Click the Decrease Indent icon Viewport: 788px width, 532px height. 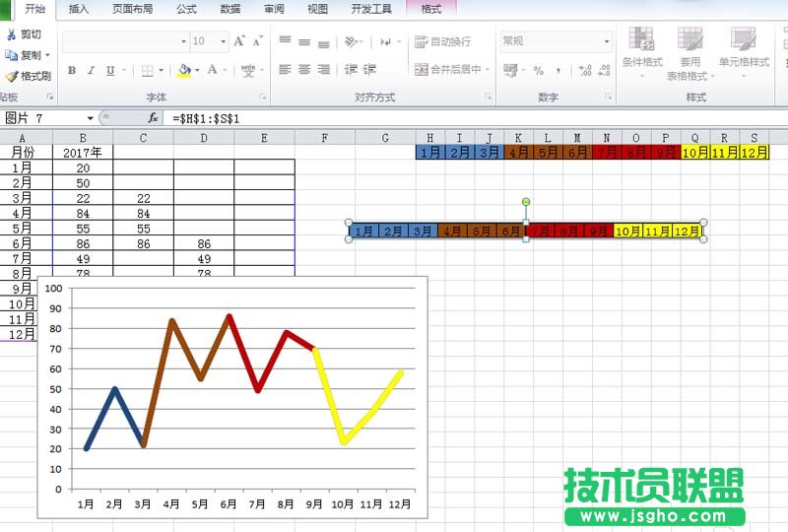(351, 69)
